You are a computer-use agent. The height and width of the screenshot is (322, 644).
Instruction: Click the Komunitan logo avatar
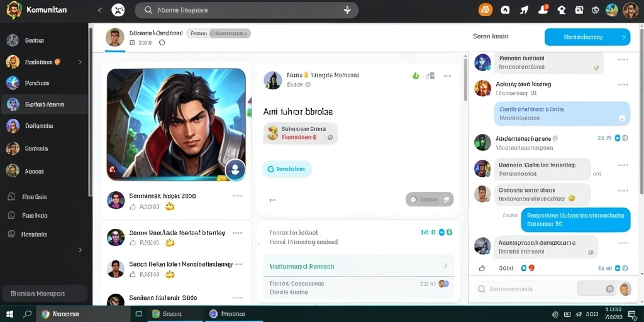pyautogui.click(x=14, y=10)
